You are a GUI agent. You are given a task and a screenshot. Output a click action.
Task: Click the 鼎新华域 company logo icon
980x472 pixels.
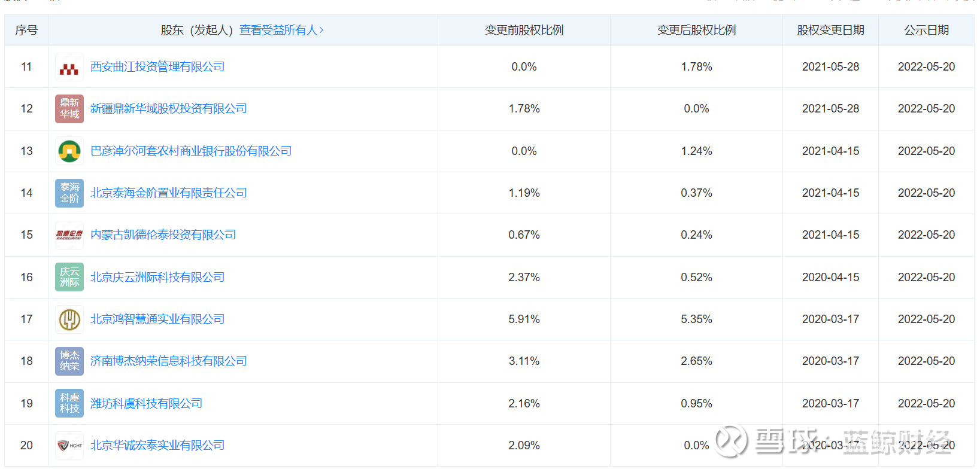[x=69, y=109]
